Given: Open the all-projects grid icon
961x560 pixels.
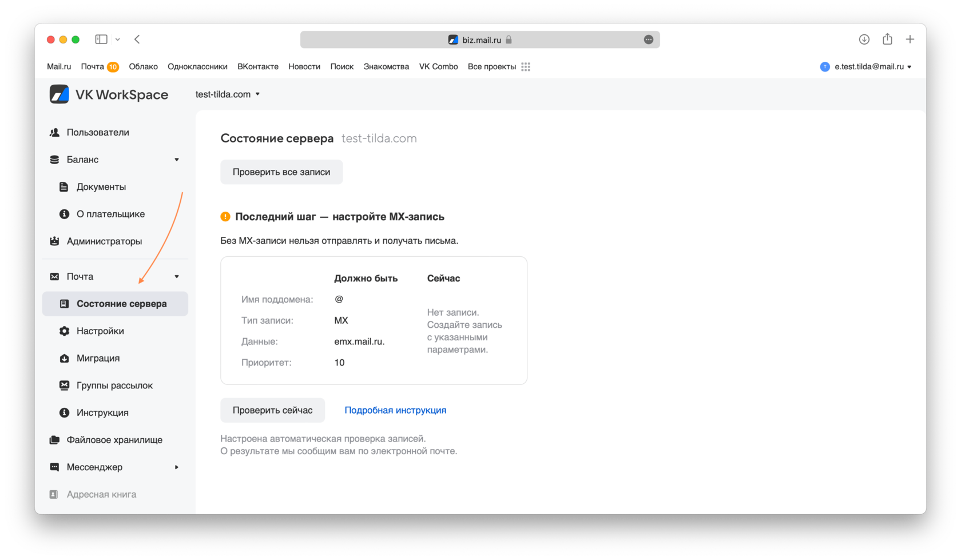Looking at the screenshot, I should click(x=526, y=67).
